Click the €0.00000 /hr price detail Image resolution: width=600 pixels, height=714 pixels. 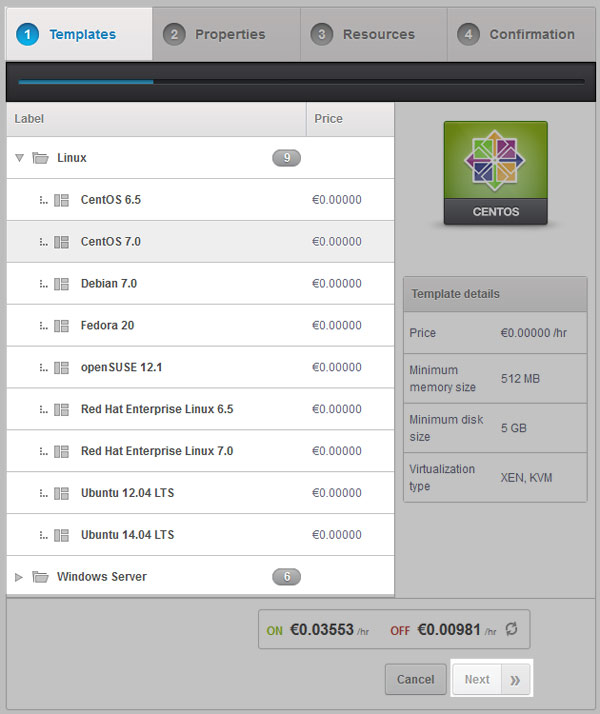(x=534, y=333)
